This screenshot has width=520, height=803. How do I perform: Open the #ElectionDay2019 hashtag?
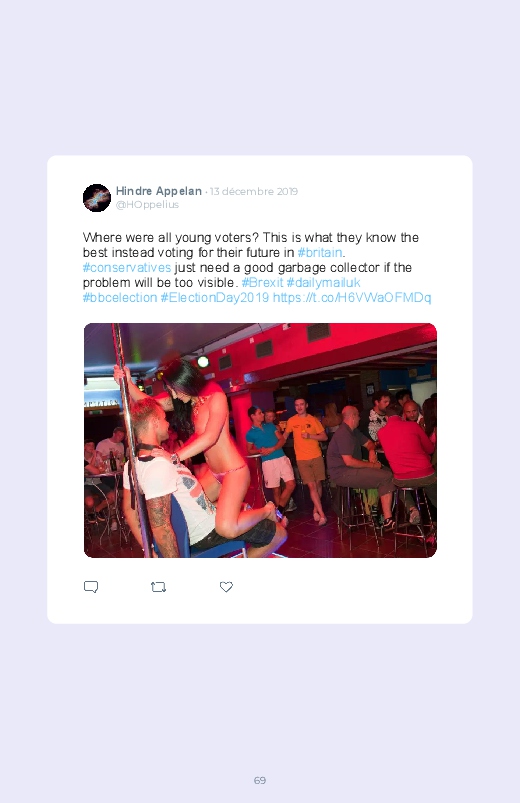click(215, 298)
